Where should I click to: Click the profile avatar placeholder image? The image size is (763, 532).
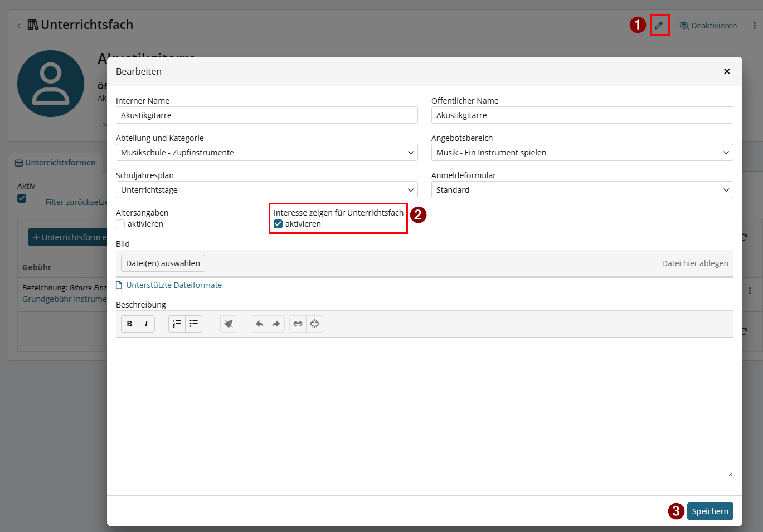51,84
